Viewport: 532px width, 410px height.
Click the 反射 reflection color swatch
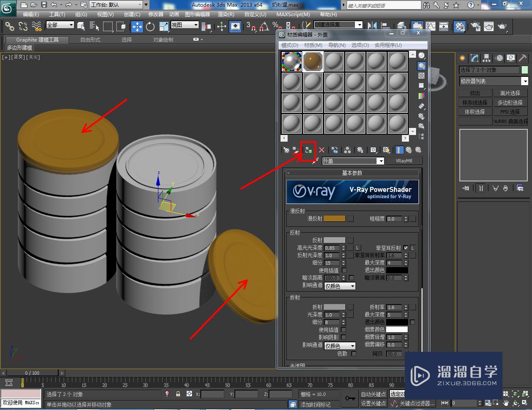[x=334, y=240]
